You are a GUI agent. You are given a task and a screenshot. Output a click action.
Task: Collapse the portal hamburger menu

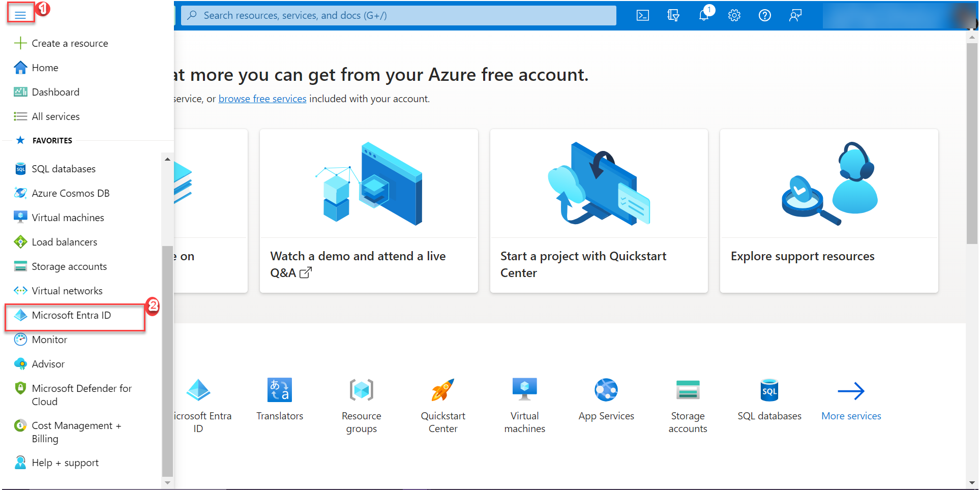[x=20, y=15]
